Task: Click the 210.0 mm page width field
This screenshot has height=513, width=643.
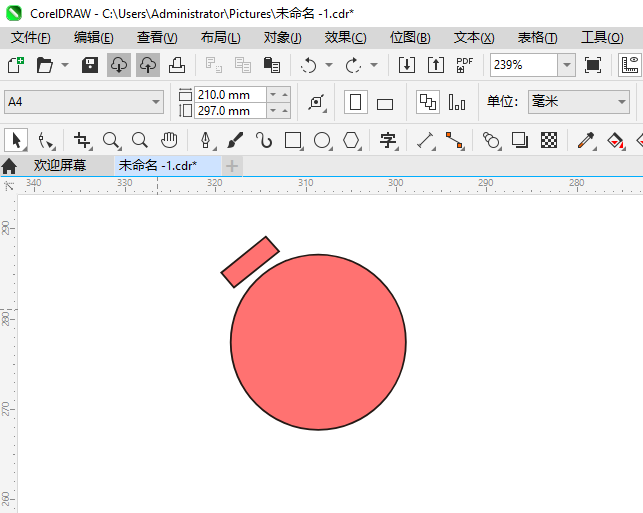Action: pyautogui.click(x=230, y=95)
